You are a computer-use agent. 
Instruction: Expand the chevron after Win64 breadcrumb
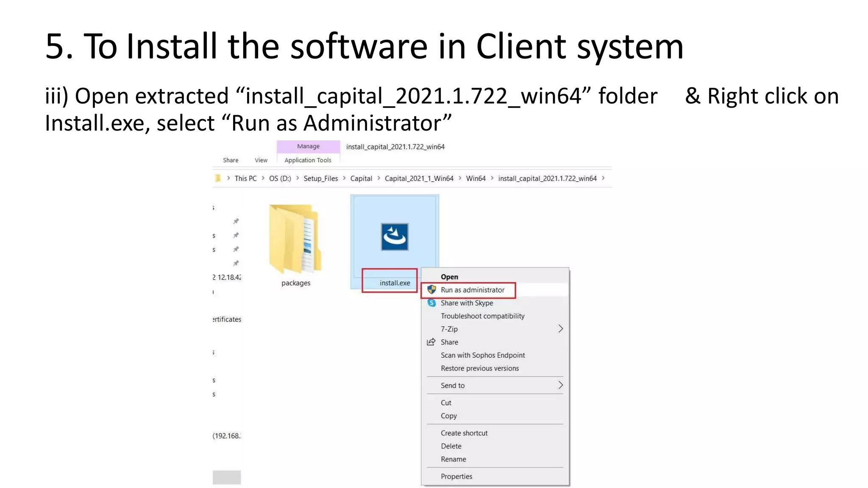[x=492, y=178]
